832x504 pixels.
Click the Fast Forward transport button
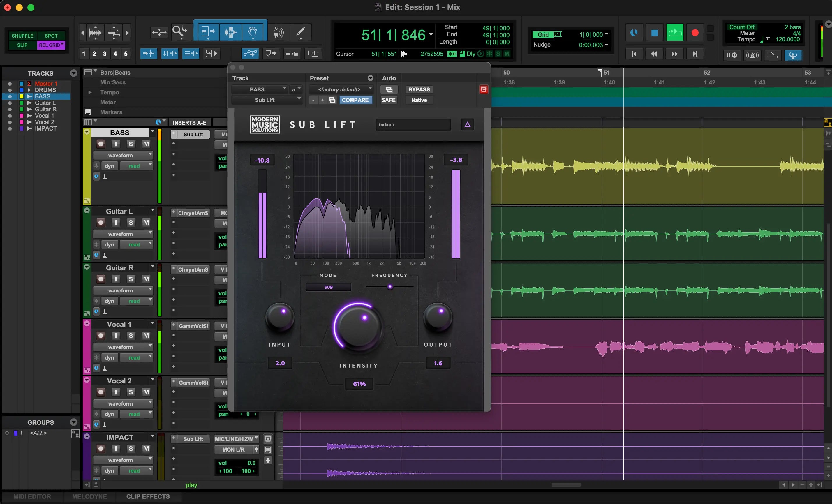pos(674,54)
